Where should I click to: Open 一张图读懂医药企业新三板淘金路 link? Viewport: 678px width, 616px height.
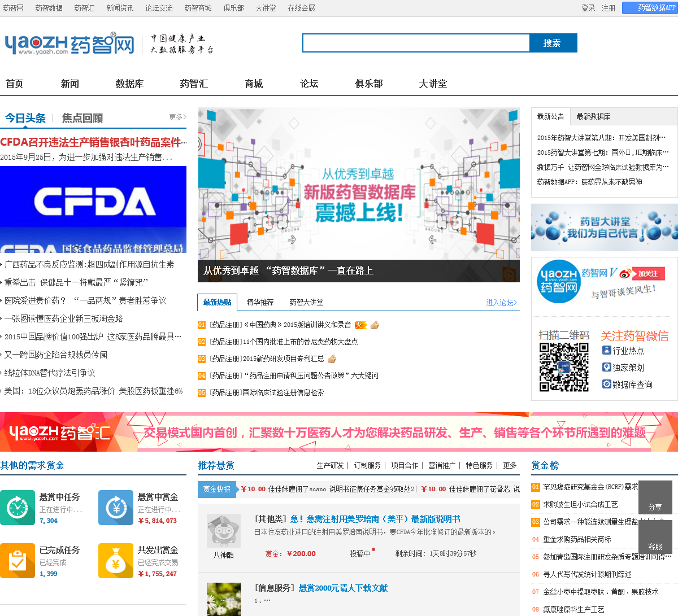[63, 318]
